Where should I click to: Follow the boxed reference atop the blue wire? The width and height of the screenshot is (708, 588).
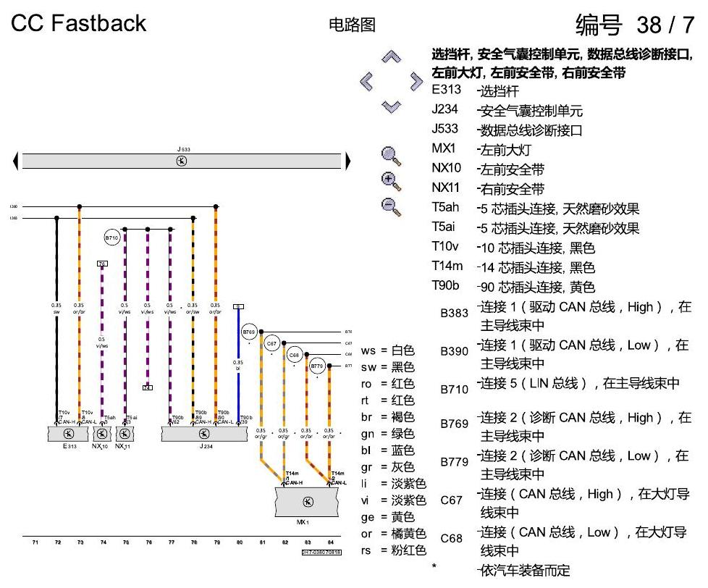(238, 306)
